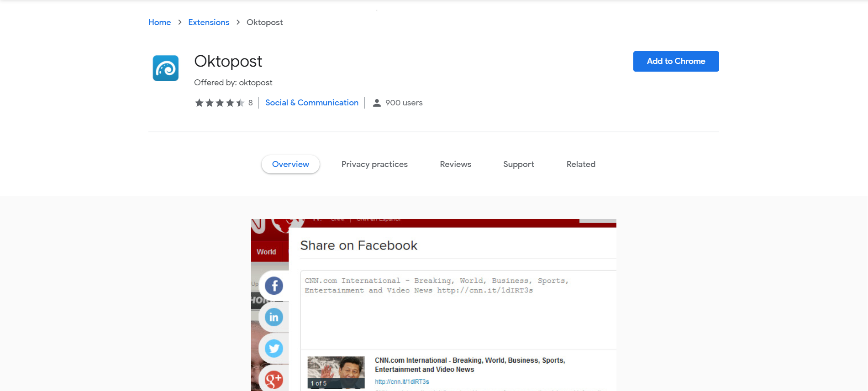This screenshot has height=391, width=868.
Task: Click the star rating icons
Action: [x=220, y=103]
